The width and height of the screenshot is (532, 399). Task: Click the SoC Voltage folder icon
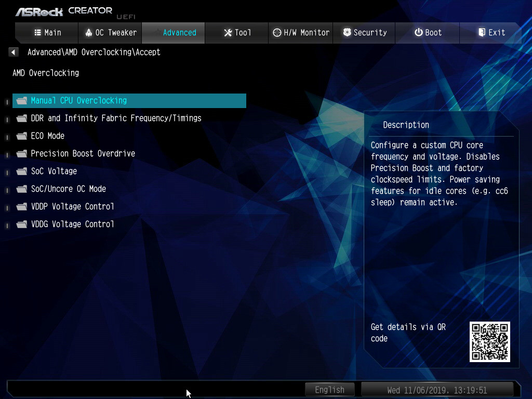[x=21, y=171]
